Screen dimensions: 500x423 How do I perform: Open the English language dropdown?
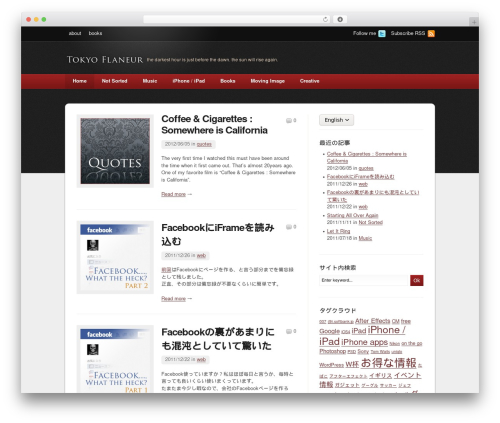click(336, 120)
